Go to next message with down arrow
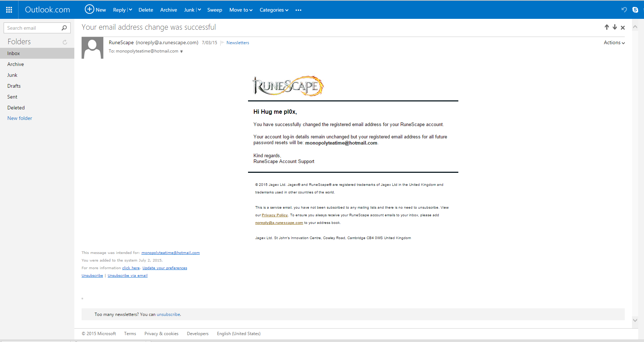Screen dimensions: 644x342 point(615,27)
